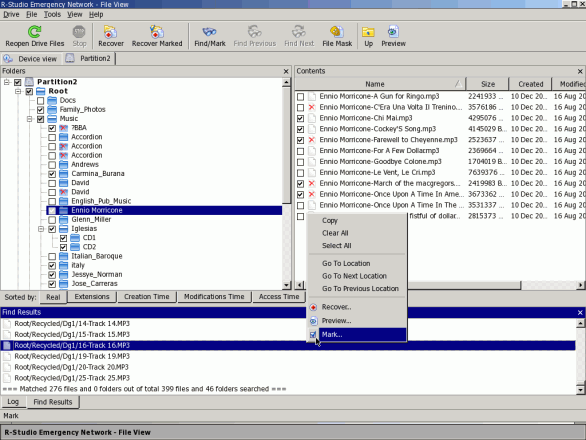The height and width of the screenshot is (440, 586).
Task: Open the Drive menu
Action: [x=11, y=15]
